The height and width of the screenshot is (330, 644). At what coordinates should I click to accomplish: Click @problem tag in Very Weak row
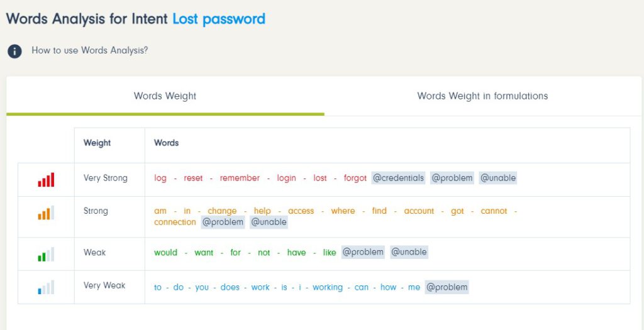click(447, 287)
